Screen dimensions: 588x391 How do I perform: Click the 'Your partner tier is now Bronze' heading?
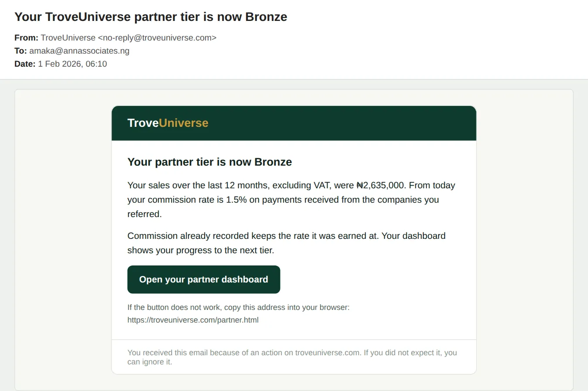pos(210,162)
